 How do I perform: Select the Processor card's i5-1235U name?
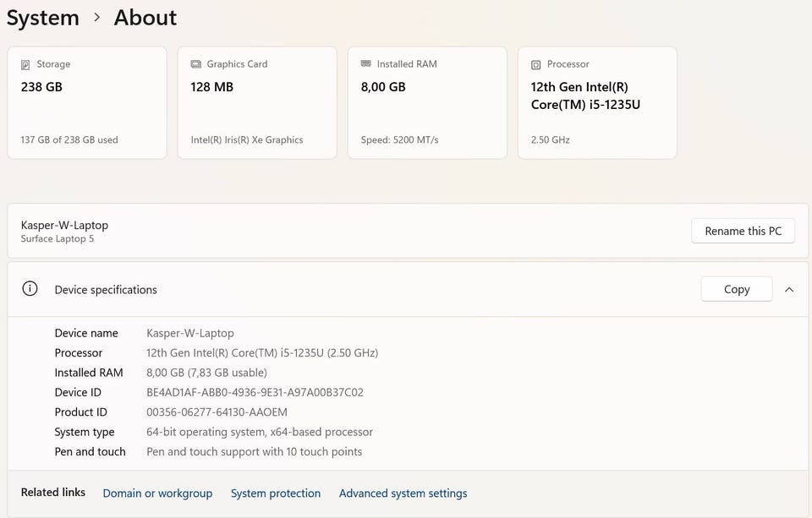[585, 95]
